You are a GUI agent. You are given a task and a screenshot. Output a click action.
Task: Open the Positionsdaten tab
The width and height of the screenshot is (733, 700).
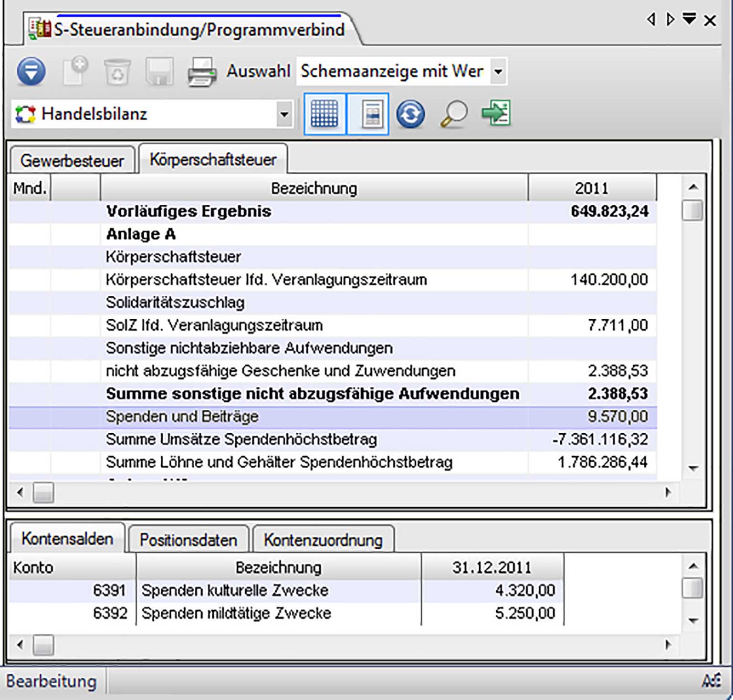[188, 540]
